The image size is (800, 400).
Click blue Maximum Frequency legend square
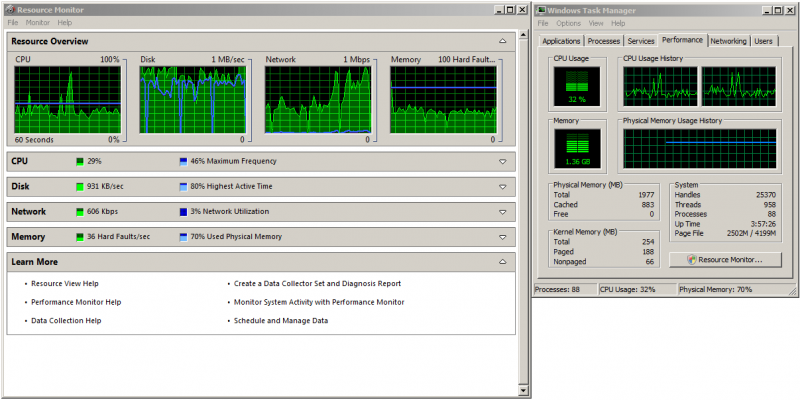[x=184, y=162]
